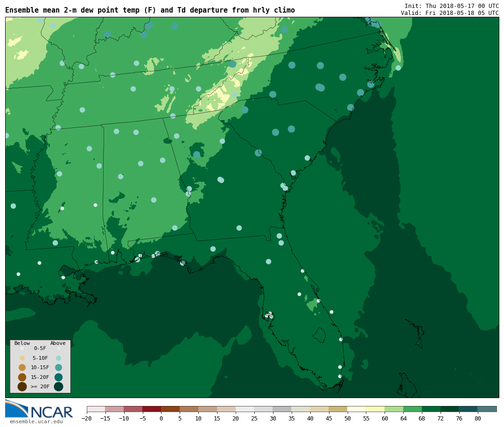Pick the rose -10 to -5 colorbar swatch
The height and width of the screenshot is (427, 504).
[133, 409]
